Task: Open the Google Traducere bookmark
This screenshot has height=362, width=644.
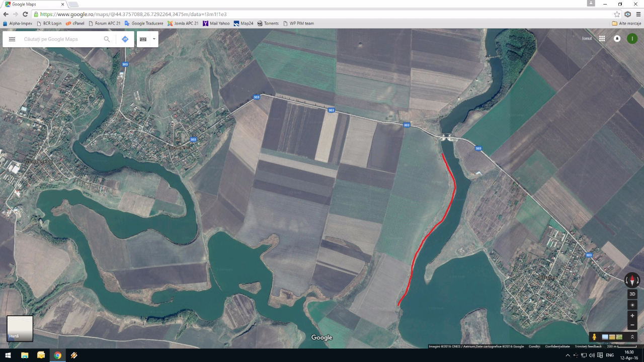Action: 144,23
